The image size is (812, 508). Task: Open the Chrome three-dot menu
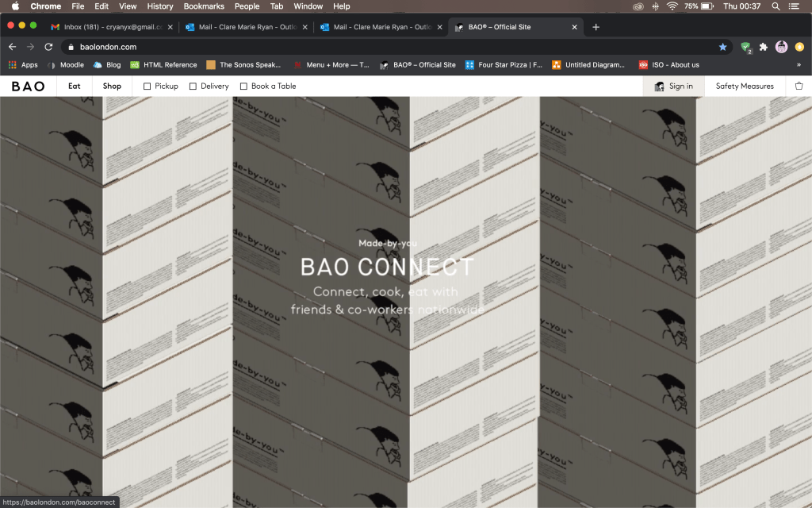(800, 47)
